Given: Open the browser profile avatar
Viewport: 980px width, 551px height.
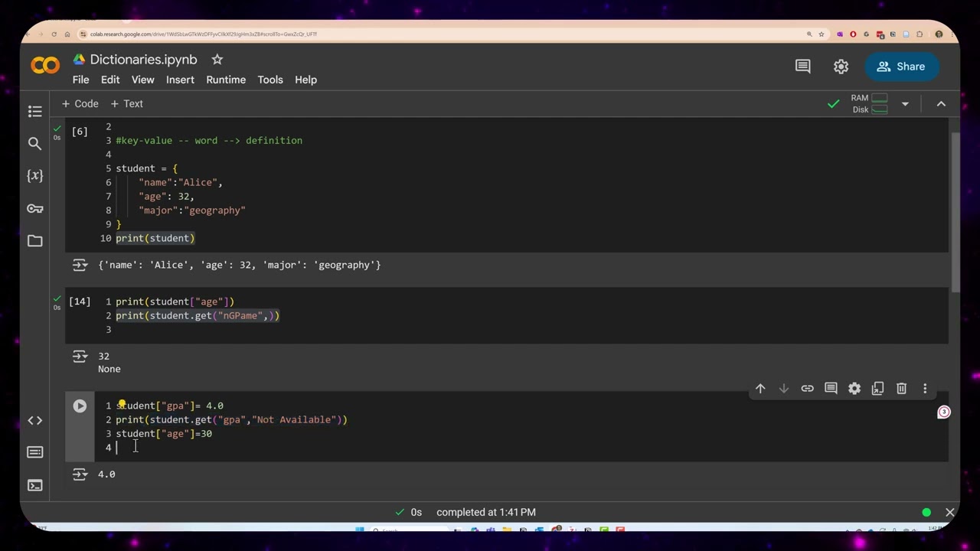Looking at the screenshot, I should tap(939, 34).
